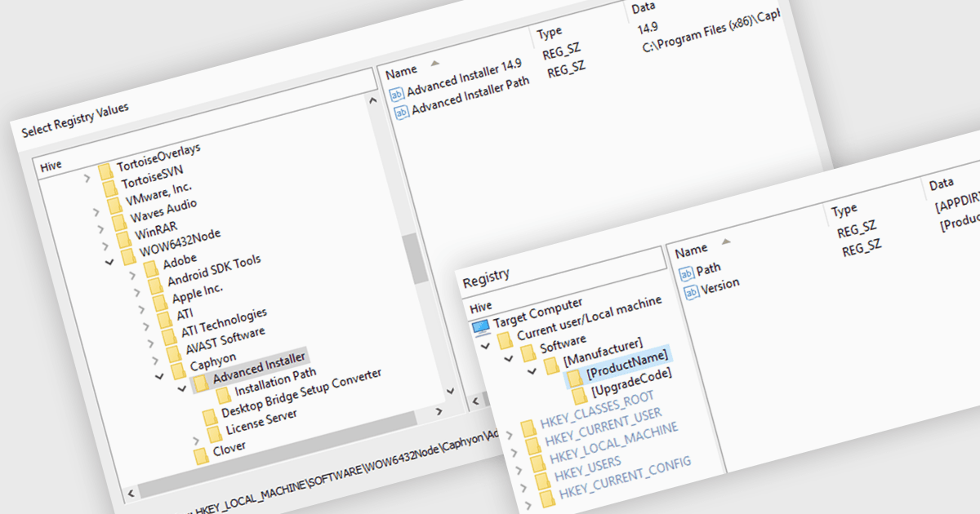The width and height of the screenshot is (980, 514).
Task: Select the Installation Path folder icon
Action: [222, 397]
